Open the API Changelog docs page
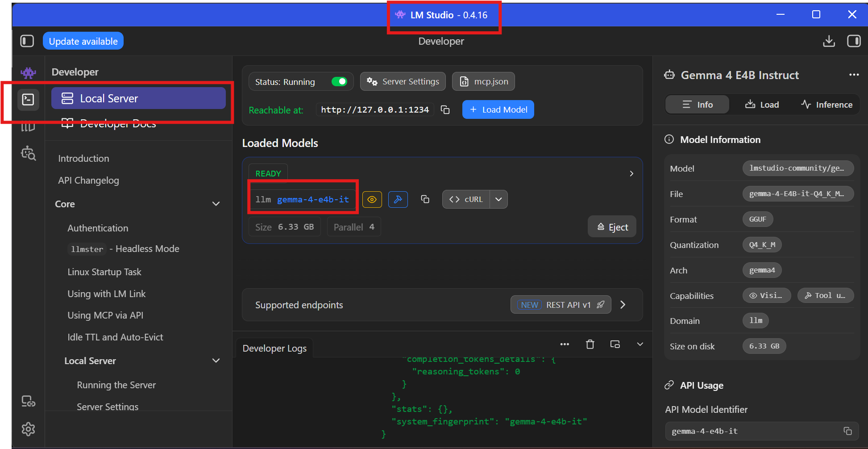Screen dimensions: 868x449 88,180
